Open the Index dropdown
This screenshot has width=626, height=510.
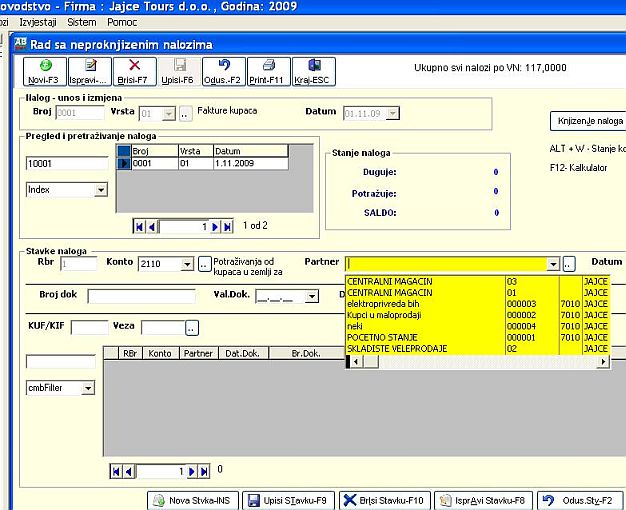click(100, 189)
